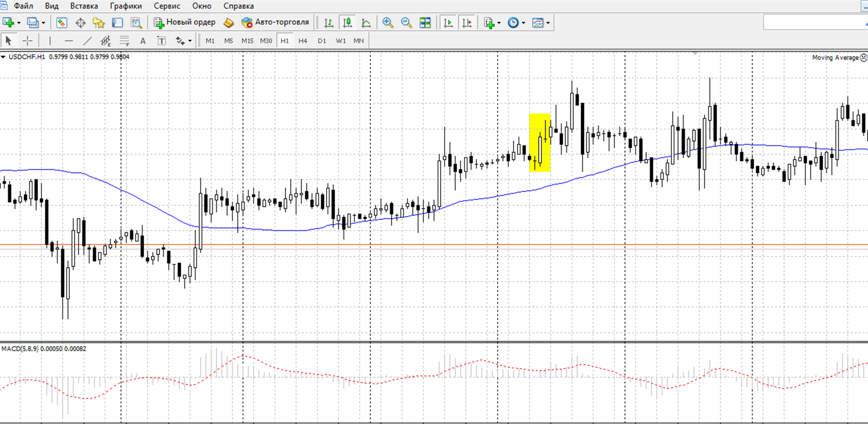Open the Terminal panel icon
The height and width of the screenshot is (424, 868).
point(117,23)
